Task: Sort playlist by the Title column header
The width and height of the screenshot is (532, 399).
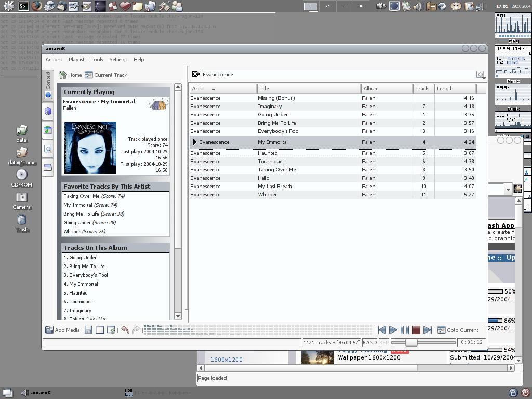Action: click(309, 88)
